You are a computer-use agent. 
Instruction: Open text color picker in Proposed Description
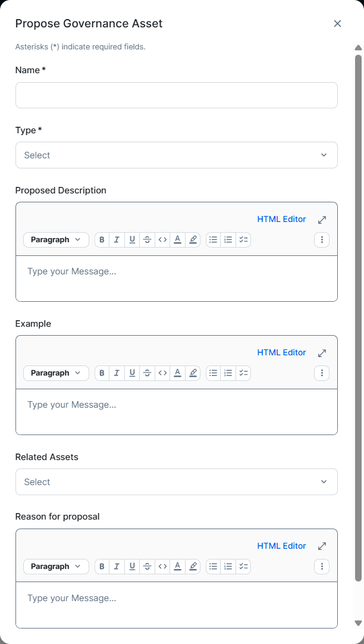(x=177, y=240)
